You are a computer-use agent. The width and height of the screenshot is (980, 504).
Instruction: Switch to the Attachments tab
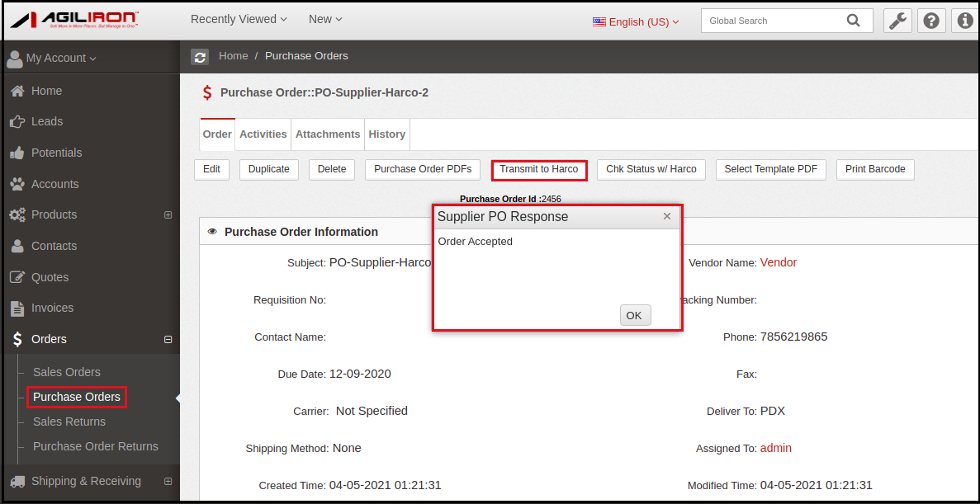(328, 134)
